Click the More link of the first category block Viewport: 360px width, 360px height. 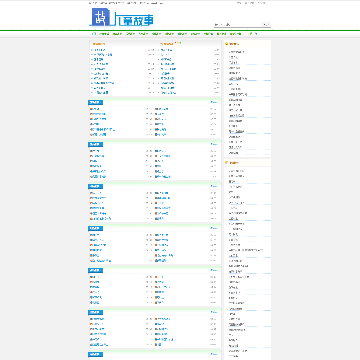pyautogui.click(x=214, y=102)
